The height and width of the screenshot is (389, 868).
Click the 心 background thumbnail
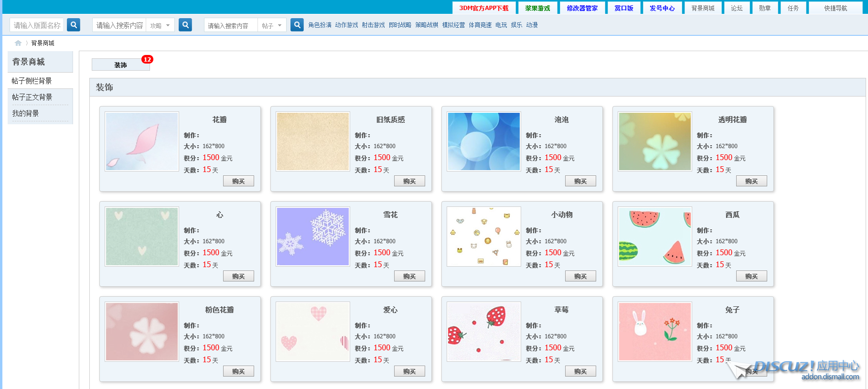click(x=142, y=237)
